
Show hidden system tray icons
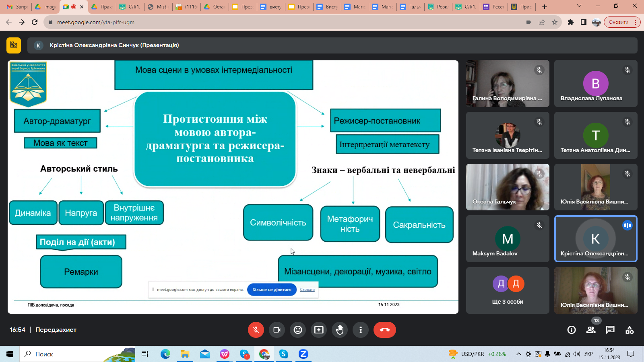point(519,354)
